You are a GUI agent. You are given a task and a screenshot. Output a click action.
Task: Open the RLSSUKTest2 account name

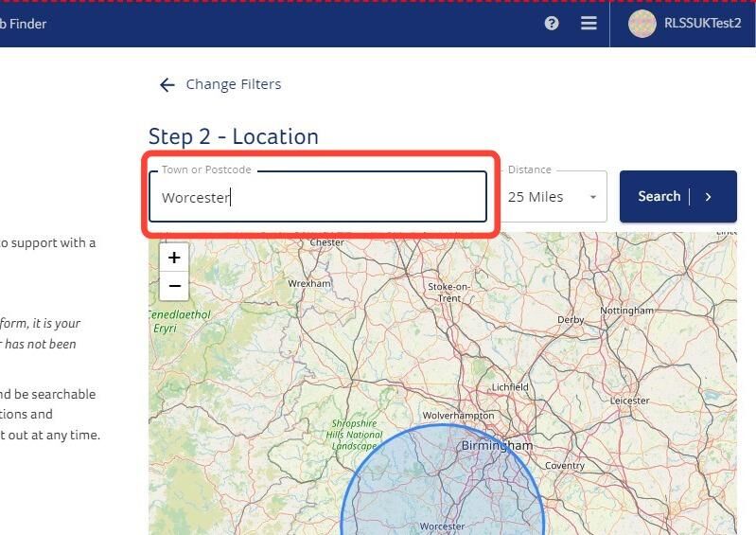pos(702,23)
